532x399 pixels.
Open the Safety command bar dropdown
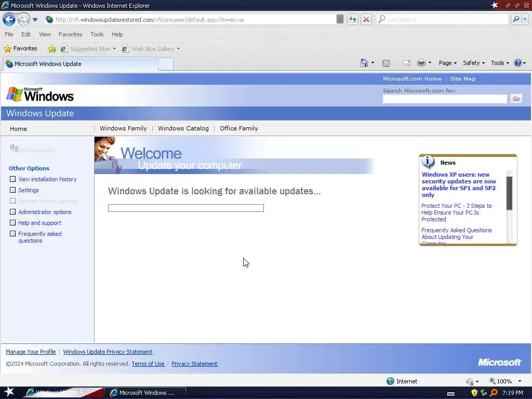[474, 63]
